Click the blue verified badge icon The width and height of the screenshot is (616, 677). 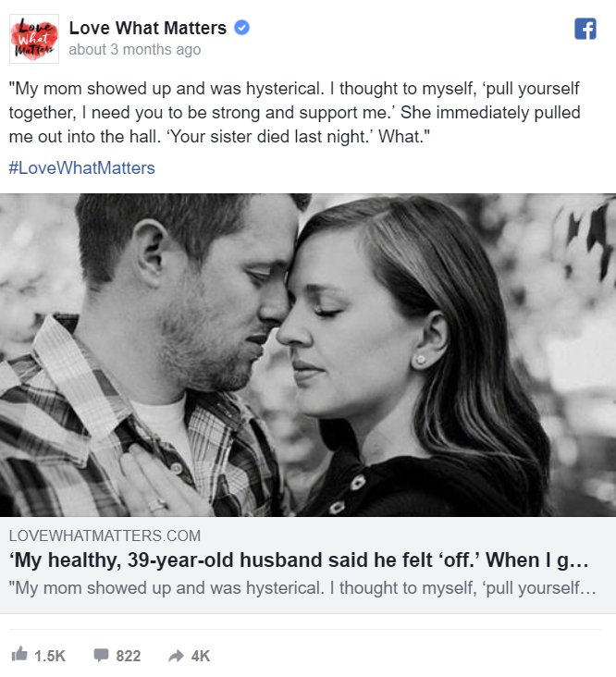click(241, 29)
